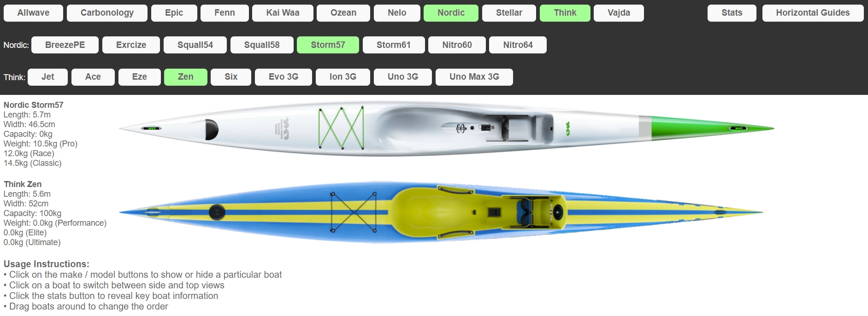Toggle off the Think make button
The height and width of the screenshot is (316, 868).
click(x=565, y=13)
